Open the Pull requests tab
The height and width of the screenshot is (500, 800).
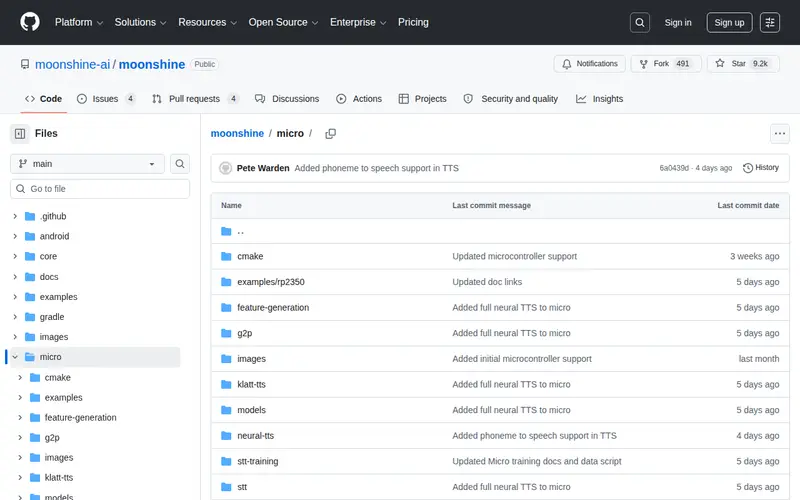pyautogui.click(x=195, y=98)
